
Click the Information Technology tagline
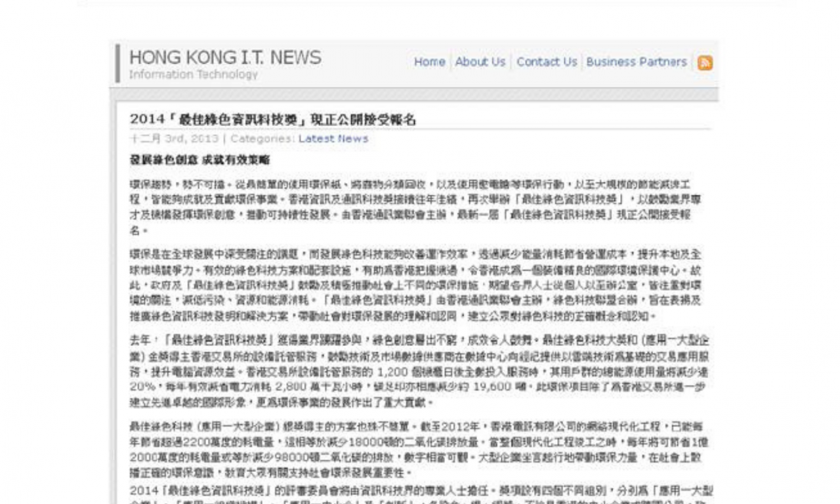tap(193, 75)
